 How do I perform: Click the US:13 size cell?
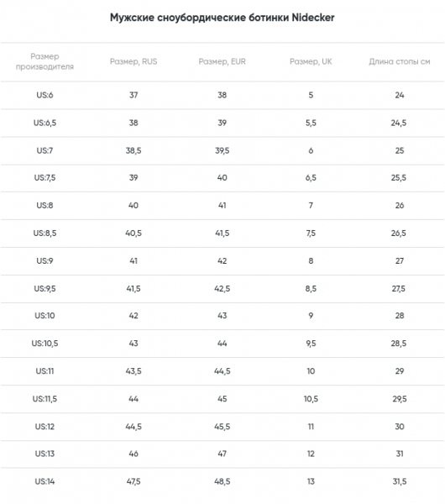44,454
